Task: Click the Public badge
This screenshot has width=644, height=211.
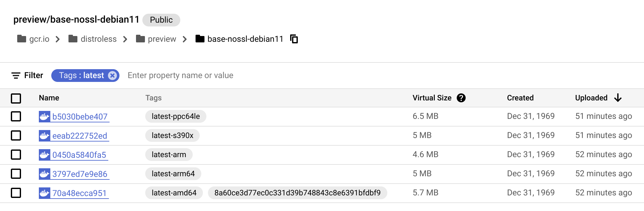Action: click(x=161, y=20)
